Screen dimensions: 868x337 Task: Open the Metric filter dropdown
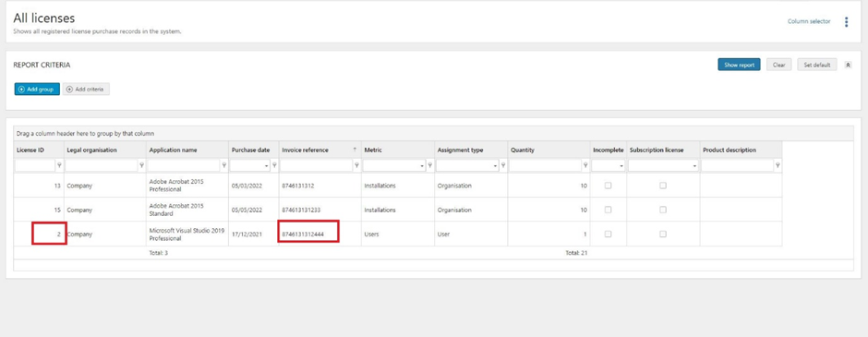(x=422, y=165)
